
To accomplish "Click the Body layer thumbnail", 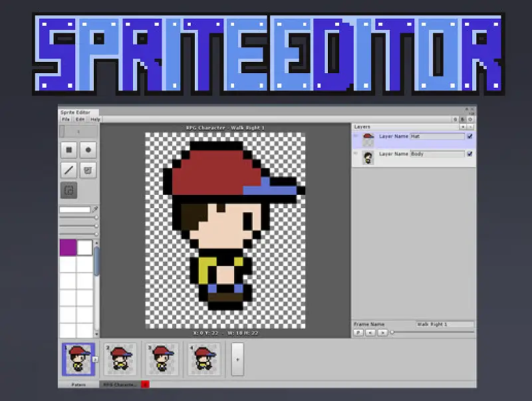I will point(368,158).
